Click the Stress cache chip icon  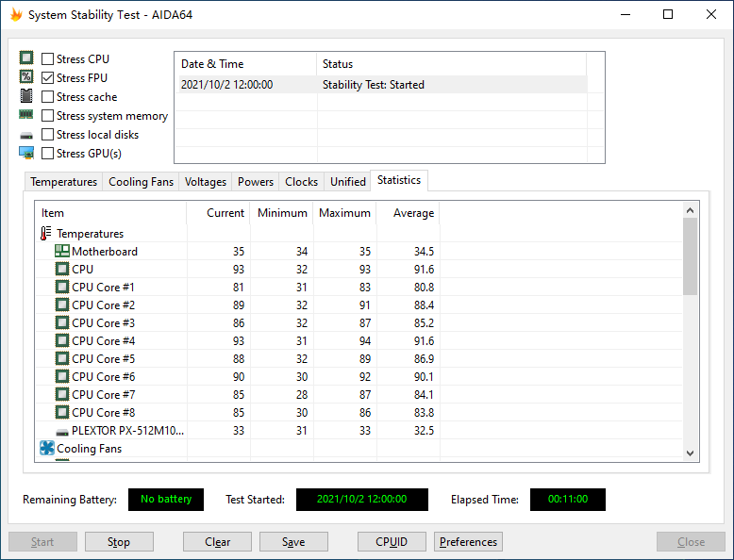[x=26, y=95]
